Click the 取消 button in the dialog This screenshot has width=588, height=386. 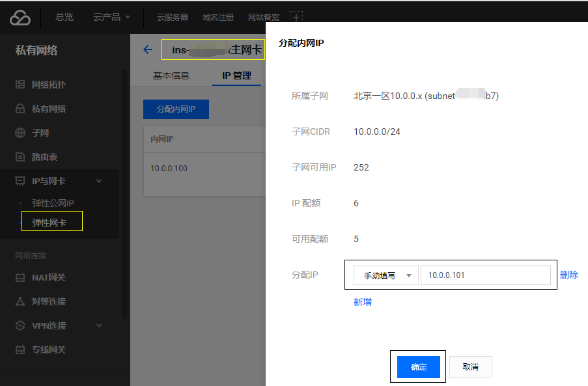pos(470,367)
